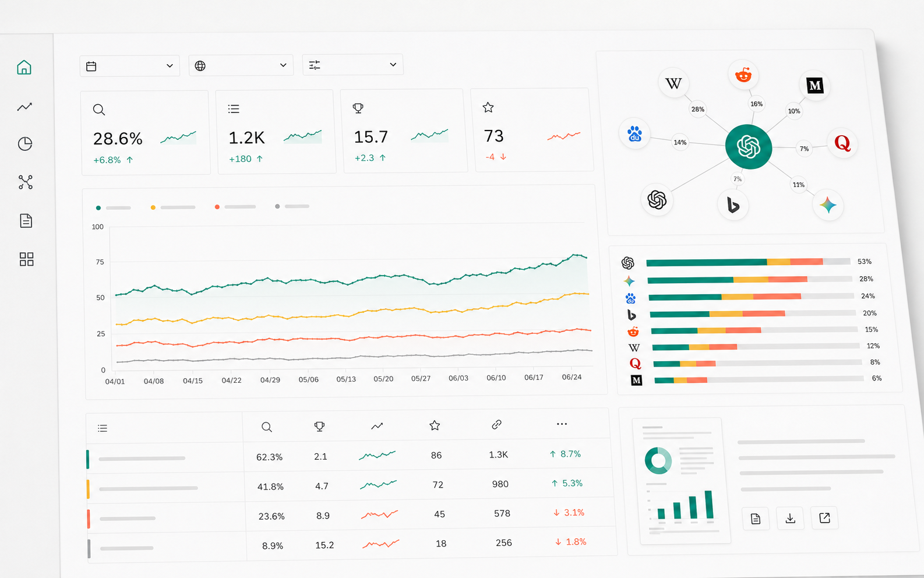
Task: Click the Baidu icon beside the 24% bar
Action: (x=630, y=298)
